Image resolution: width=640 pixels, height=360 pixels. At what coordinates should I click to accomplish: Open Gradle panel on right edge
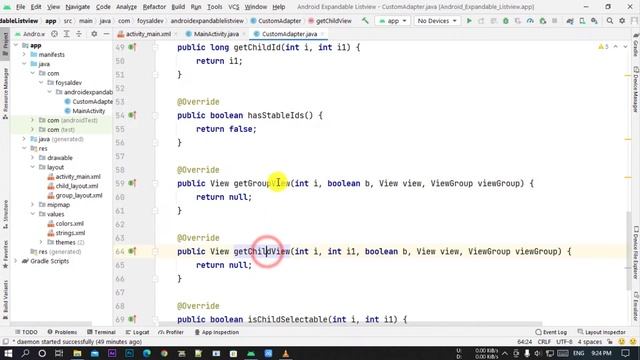coord(636,45)
